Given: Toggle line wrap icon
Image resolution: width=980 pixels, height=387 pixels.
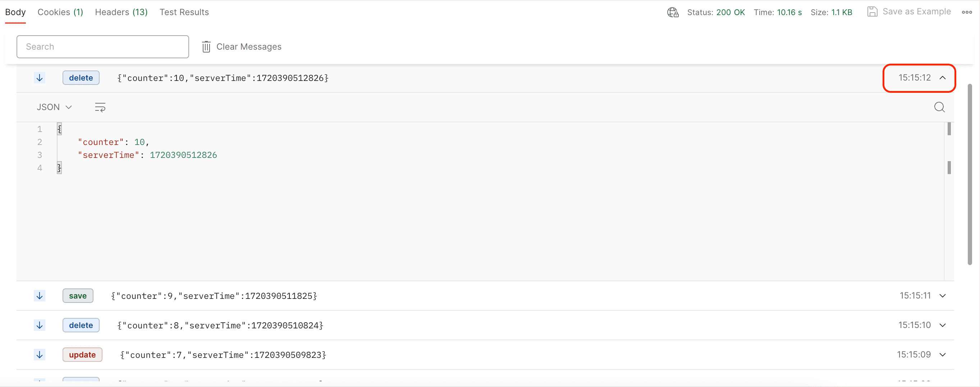Looking at the screenshot, I should (100, 107).
